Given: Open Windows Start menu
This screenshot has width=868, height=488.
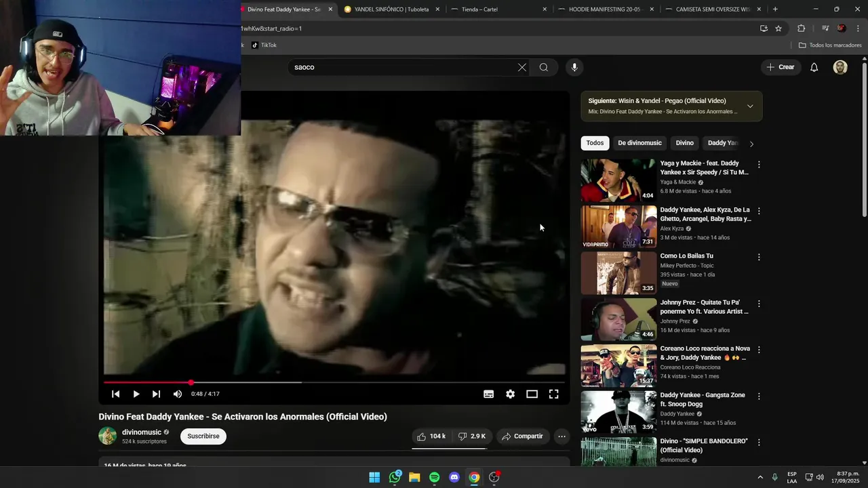Looking at the screenshot, I should 374,477.
